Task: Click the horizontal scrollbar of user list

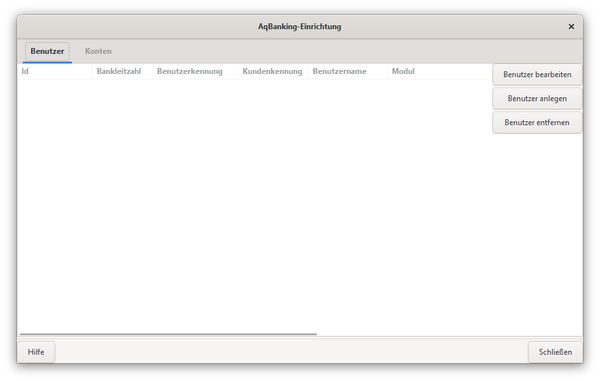Action: [x=168, y=334]
